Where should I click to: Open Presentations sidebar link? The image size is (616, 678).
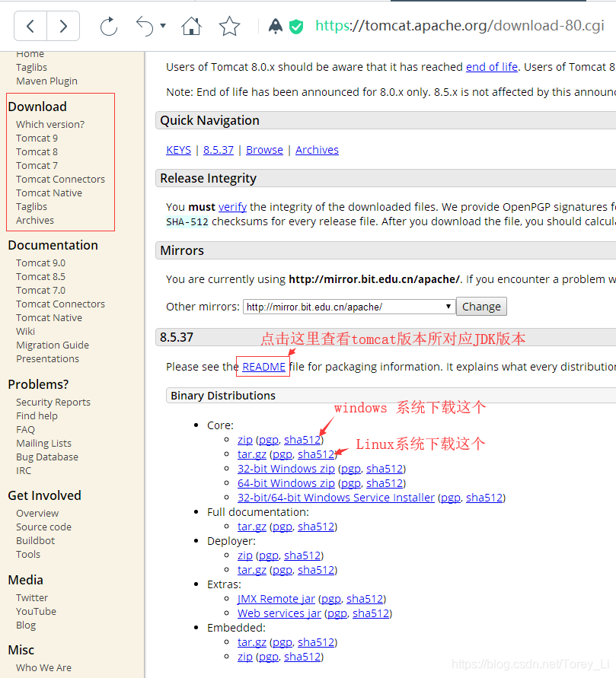click(47, 359)
